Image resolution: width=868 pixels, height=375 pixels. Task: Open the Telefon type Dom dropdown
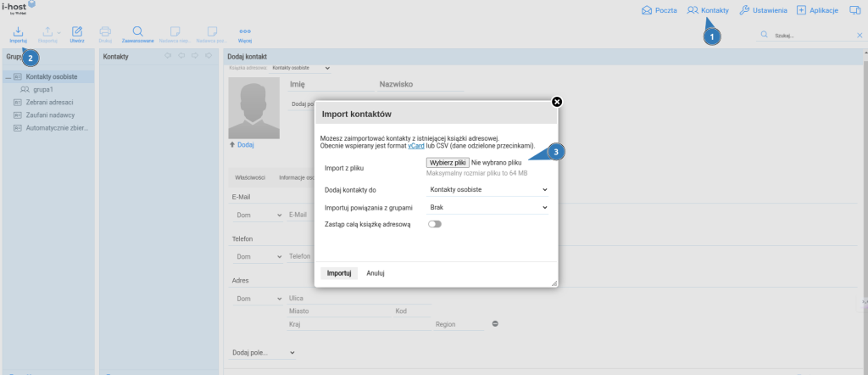(x=258, y=257)
